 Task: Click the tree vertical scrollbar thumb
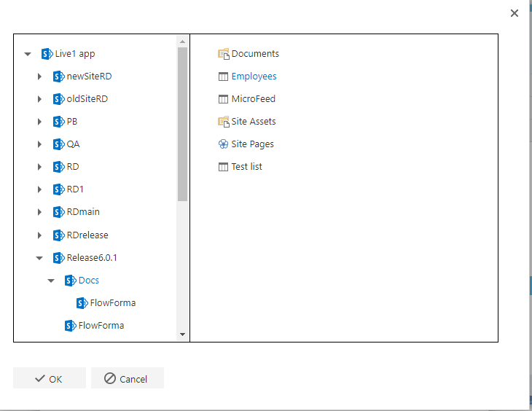point(182,124)
